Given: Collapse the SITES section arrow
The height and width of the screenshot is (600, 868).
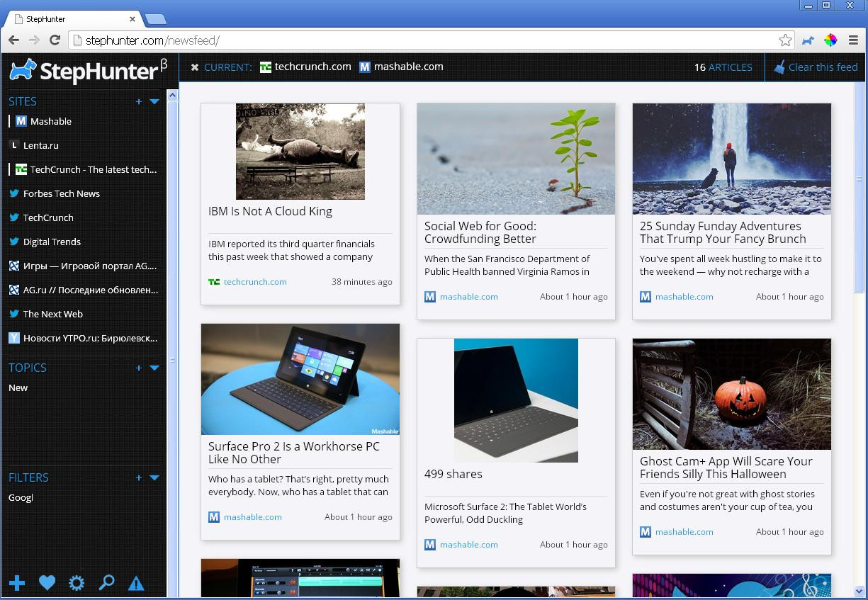Looking at the screenshot, I should click(x=154, y=102).
